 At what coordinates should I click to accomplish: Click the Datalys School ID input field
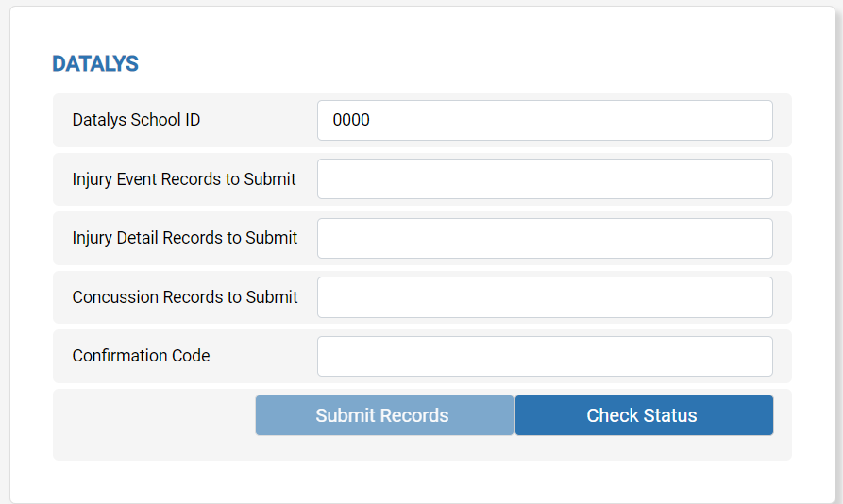pyautogui.click(x=545, y=120)
